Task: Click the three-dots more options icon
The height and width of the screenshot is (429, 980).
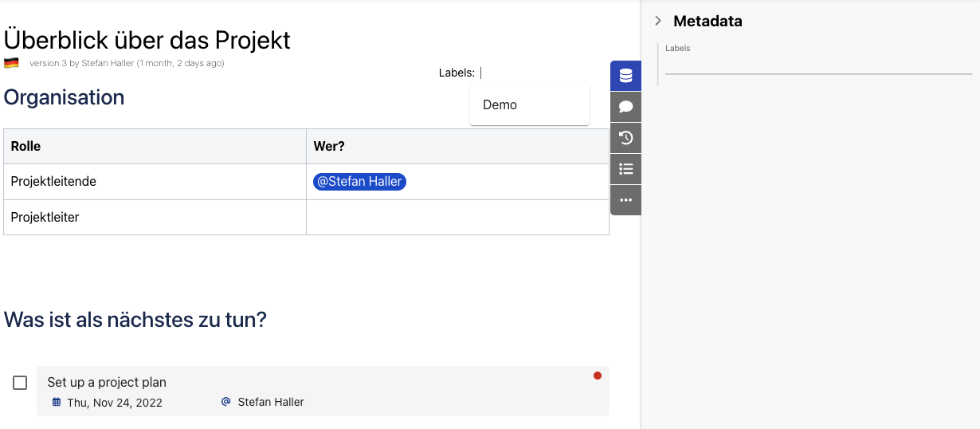Action: pyautogui.click(x=625, y=200)
